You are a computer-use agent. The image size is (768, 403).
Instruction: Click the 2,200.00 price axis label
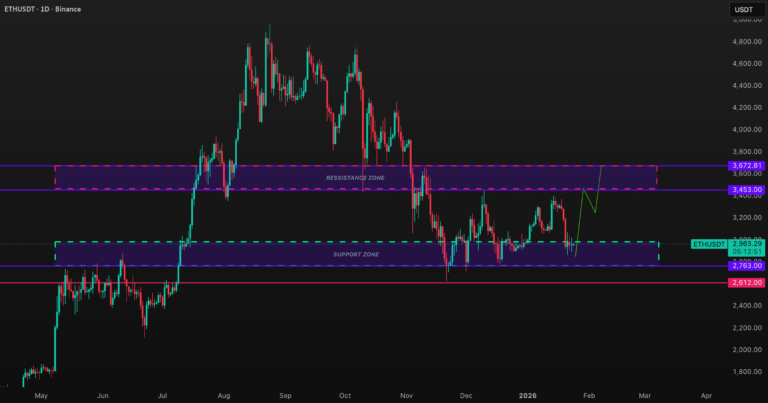coord(747,328)
